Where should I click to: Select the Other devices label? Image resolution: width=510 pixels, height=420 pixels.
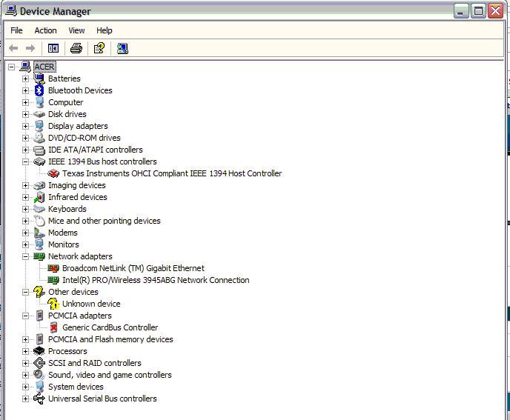click(73, 292)
